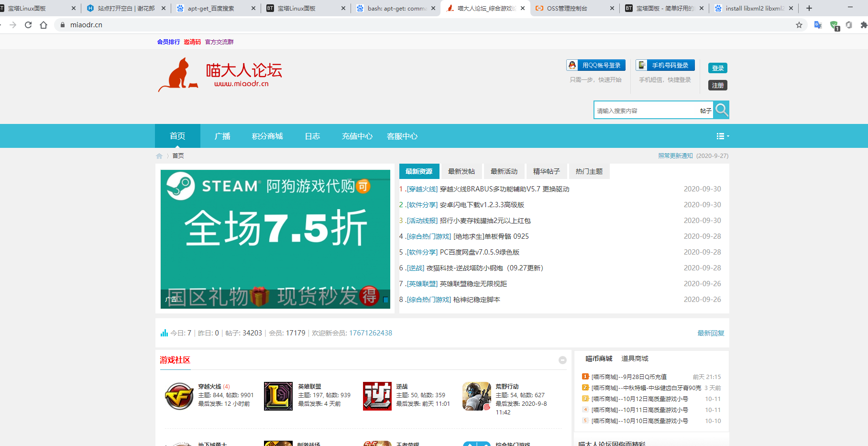Image resolution: width=868 pixels, height=446 pixels.
Task: Bookmark this page with the star icon
Action: (799, 25)
